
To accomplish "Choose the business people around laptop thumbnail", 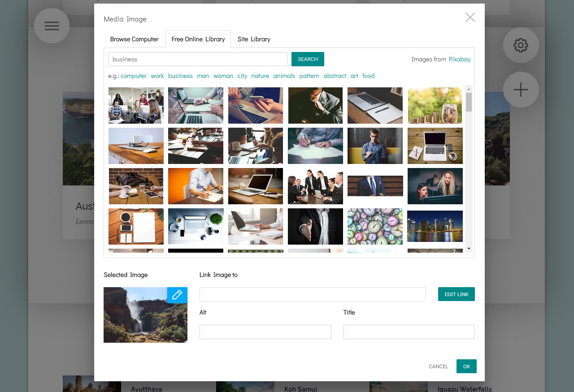I will click(x=315, y=186).
